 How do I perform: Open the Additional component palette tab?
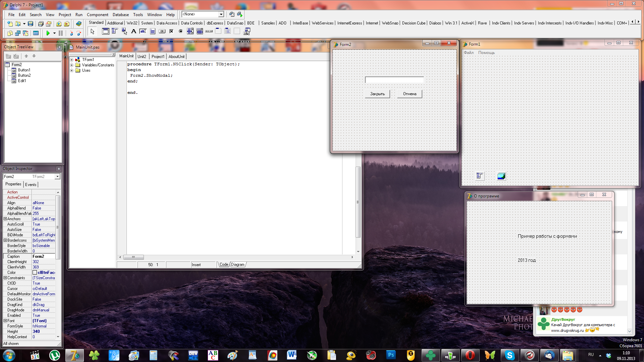[x=115, y=23]
